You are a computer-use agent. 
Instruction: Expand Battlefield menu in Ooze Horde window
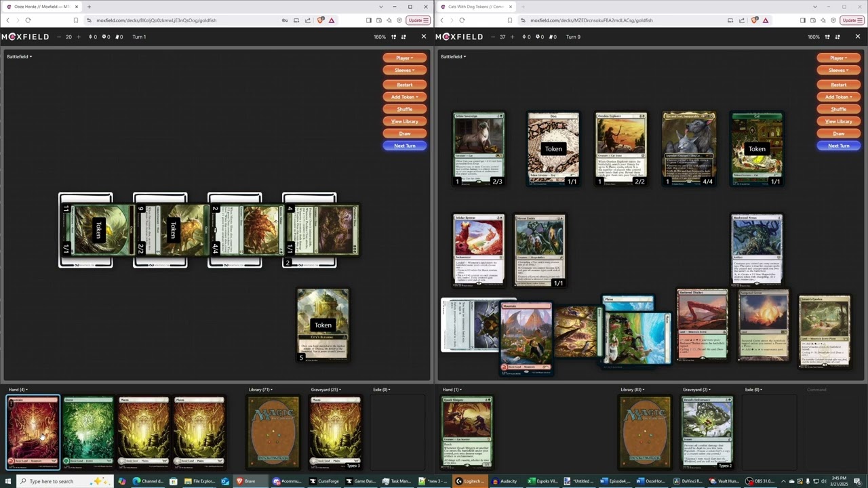(20, 56)
